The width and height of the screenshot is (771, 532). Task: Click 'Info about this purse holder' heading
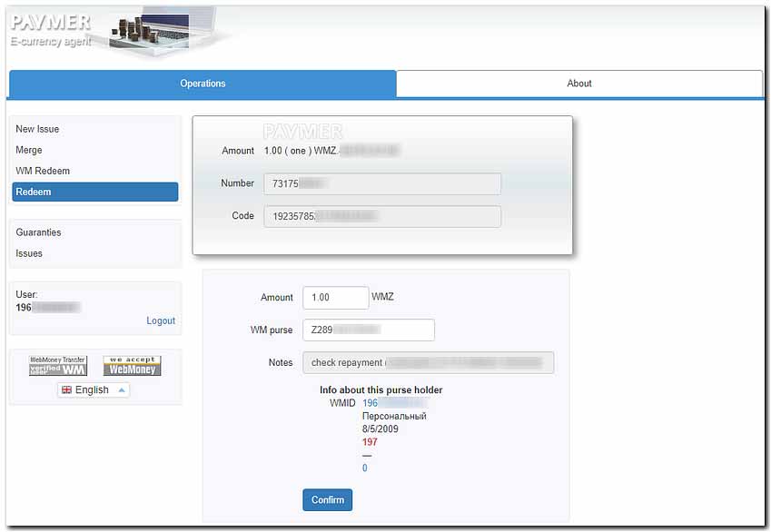[381, 389]
